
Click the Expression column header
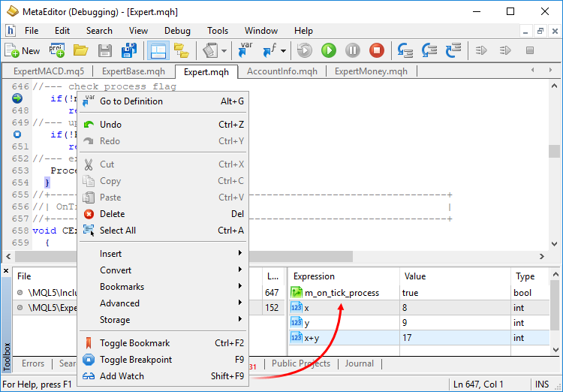tap(344, 276)
